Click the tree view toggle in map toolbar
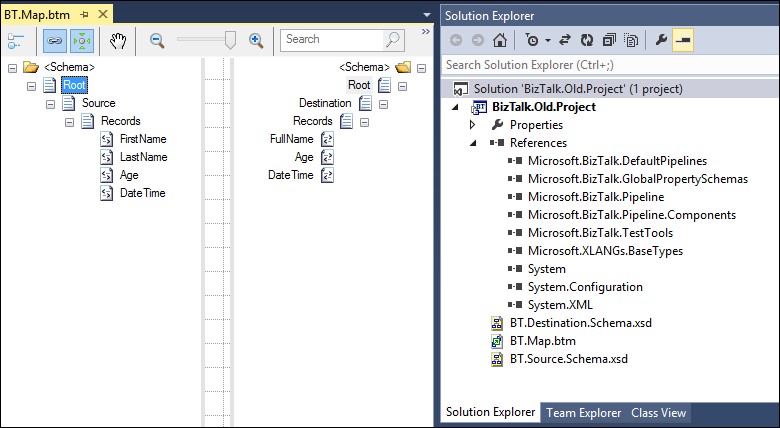Image resolution: width=780 pixels, height=428 pixels. 15,41
